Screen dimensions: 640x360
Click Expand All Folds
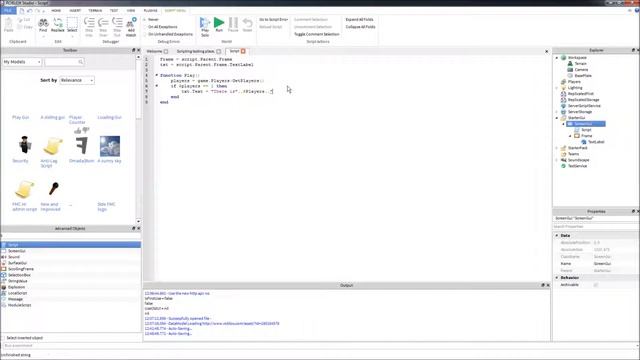point(360,20)
